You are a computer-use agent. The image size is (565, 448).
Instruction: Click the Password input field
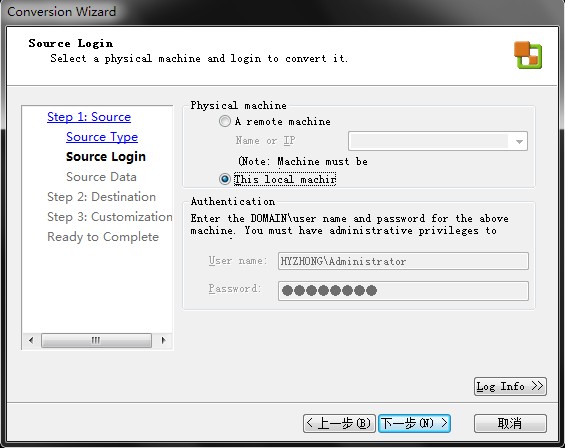(x=403, y=290)
